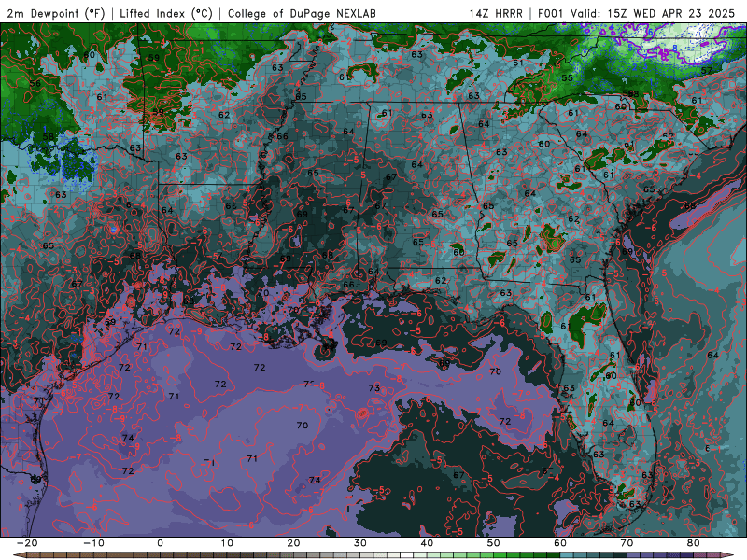The image size is (747, 560).
Task: Click the "73" dewpoint value on the map
Action: pyautogui.click(x=374, y=388)
